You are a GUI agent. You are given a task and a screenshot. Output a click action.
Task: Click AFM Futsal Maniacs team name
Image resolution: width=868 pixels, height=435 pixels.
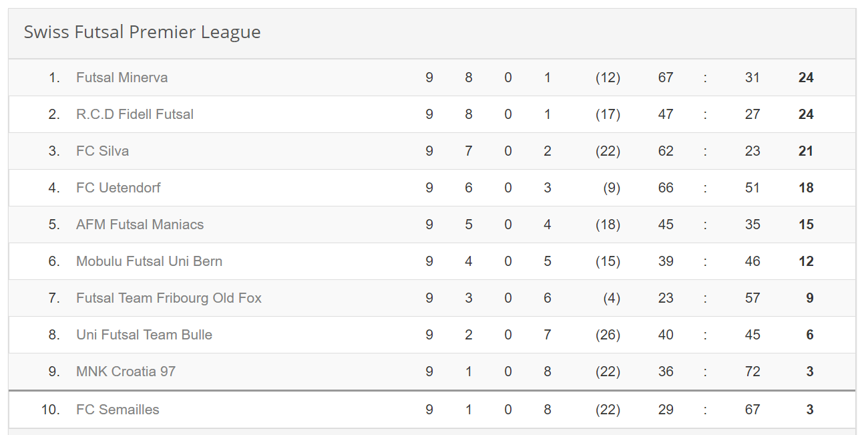coord(140,225)
